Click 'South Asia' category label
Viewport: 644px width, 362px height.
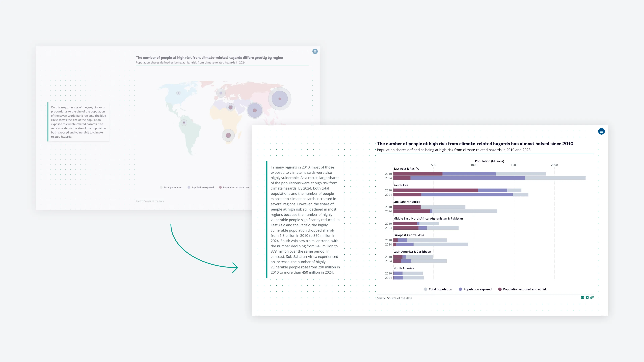pos(400,185)
